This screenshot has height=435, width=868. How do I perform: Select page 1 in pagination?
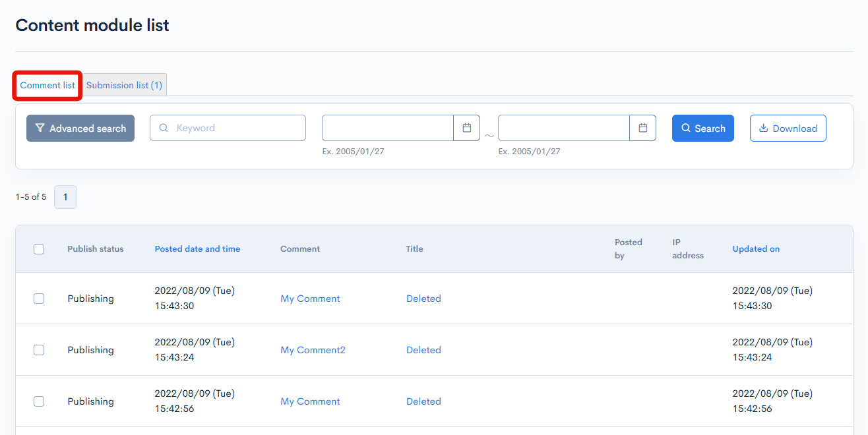tap(65, 196)
